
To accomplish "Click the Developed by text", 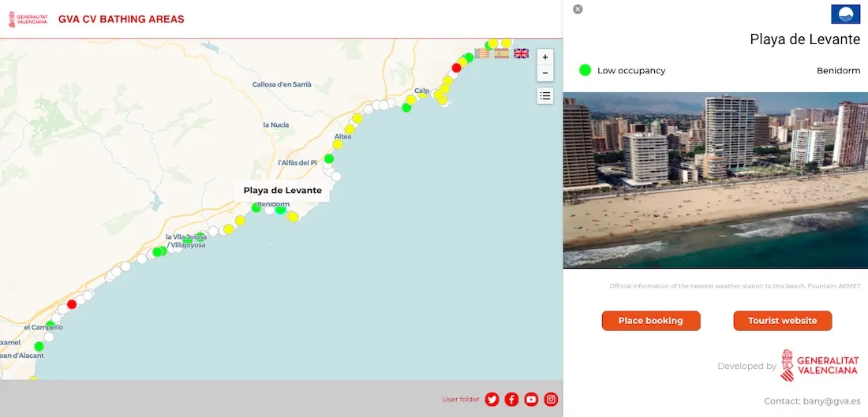I will pos(746,366).
